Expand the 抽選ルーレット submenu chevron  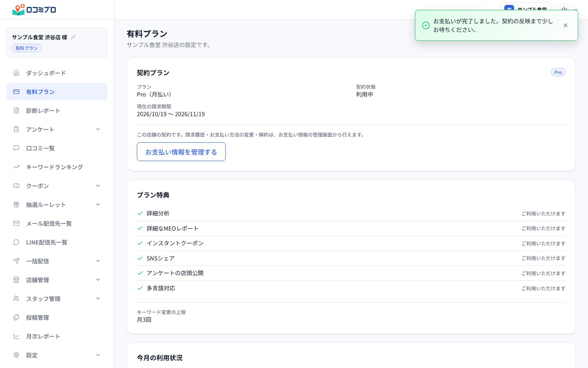[98, 204]
